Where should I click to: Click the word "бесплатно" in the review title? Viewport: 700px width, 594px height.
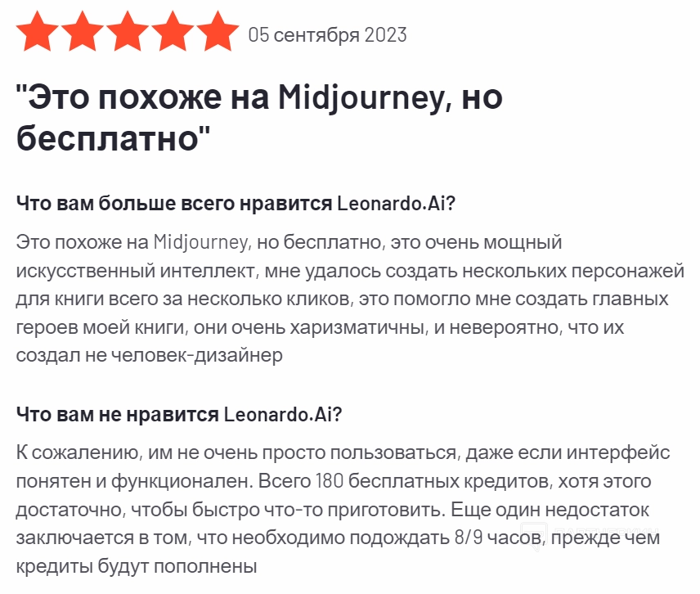point(108,137)
